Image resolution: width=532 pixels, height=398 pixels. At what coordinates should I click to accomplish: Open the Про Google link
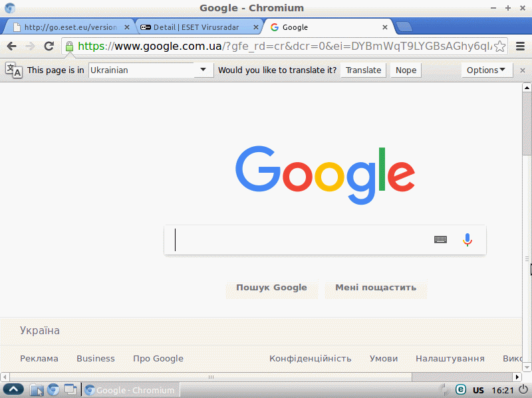(158, 359)
